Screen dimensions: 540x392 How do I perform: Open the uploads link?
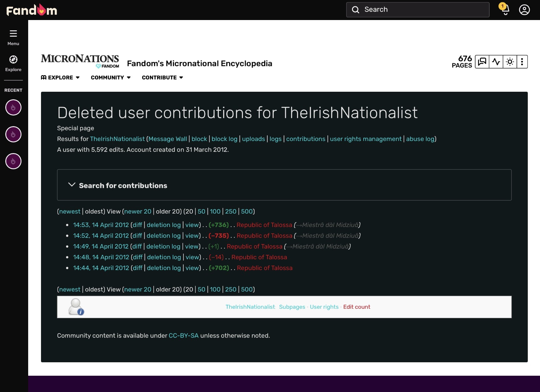[254, 139]
